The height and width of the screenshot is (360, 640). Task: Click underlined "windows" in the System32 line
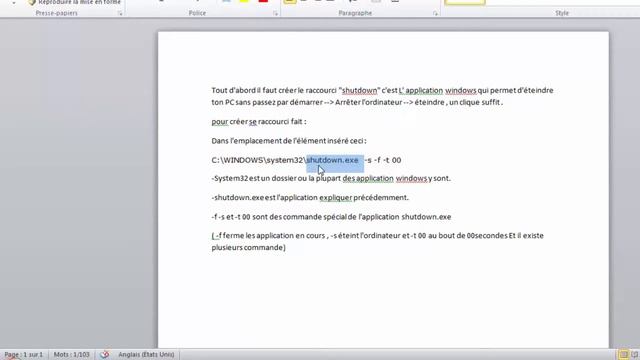pyautogui.click(x=411, y=178)
